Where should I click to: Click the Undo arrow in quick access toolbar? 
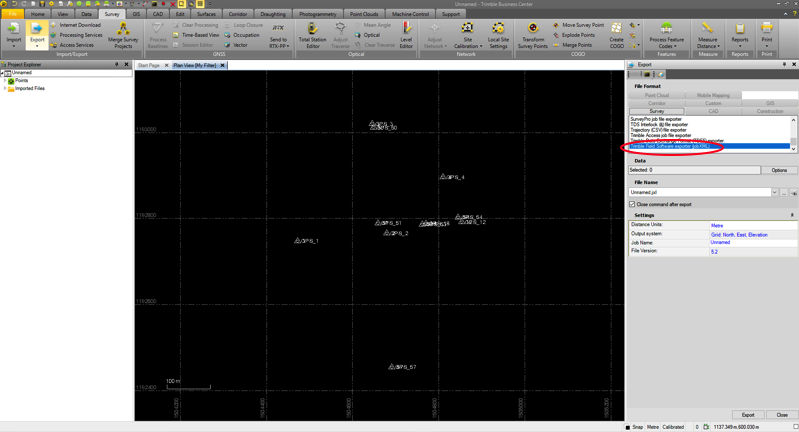pyautogui.click(x=14, y=4)
